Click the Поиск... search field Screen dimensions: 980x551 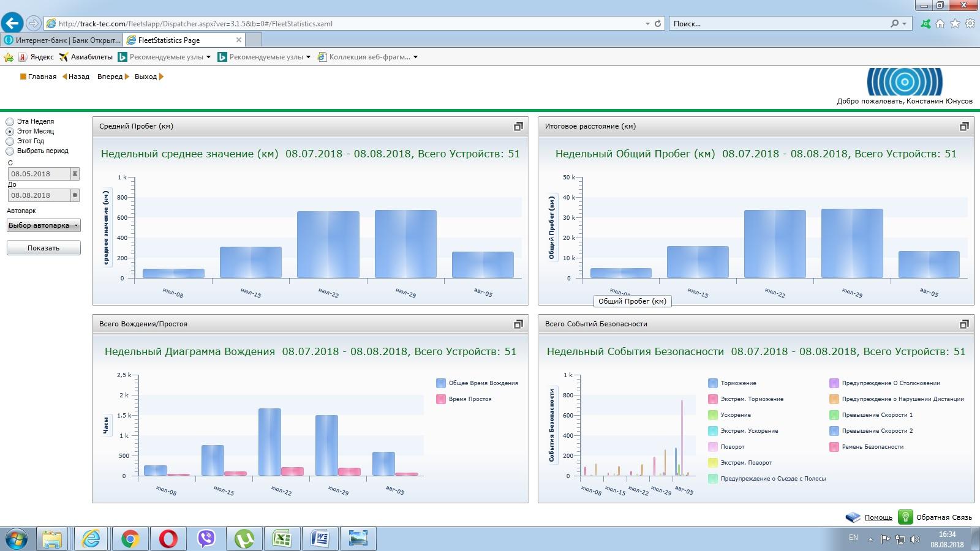pyautogui.click(x=779, y=23)
